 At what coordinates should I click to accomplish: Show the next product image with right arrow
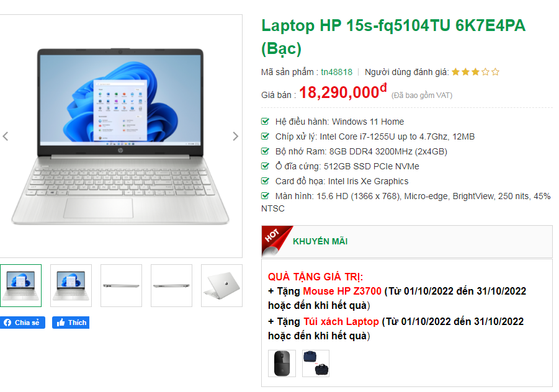235,136
